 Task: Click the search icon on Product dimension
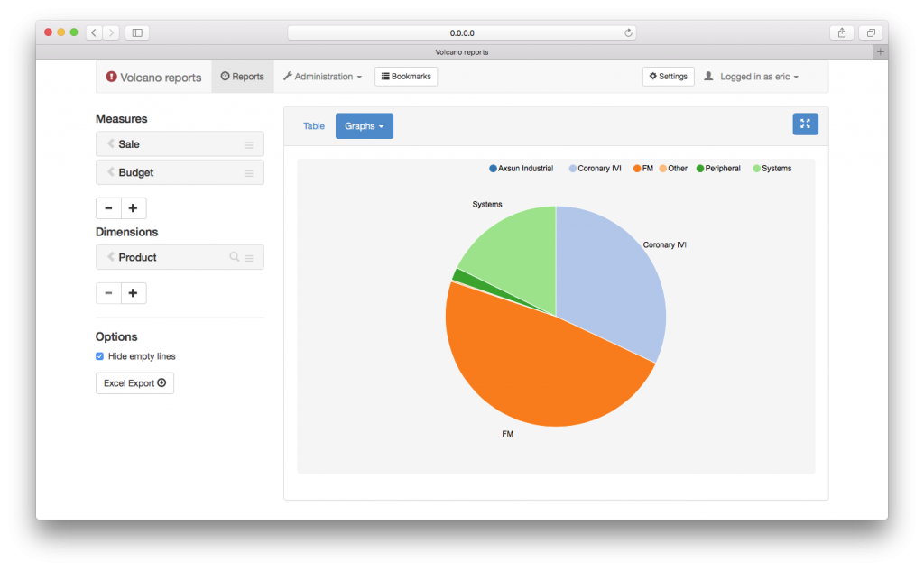(234, 257)
